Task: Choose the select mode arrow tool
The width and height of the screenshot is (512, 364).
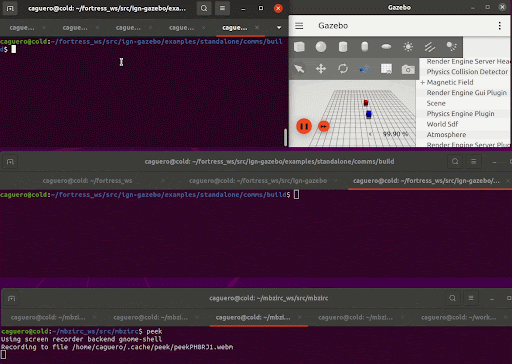Action: [299, 69]
